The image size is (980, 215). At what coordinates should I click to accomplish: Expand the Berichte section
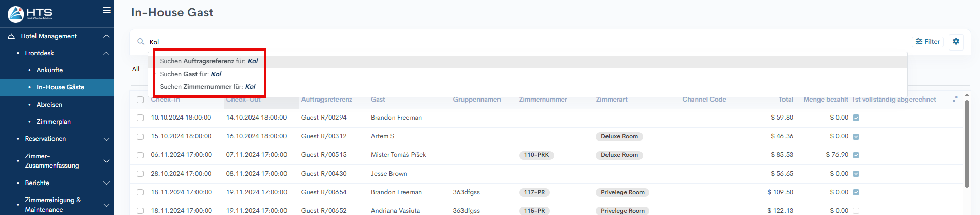pyautogui.click(x=106, y=183)
